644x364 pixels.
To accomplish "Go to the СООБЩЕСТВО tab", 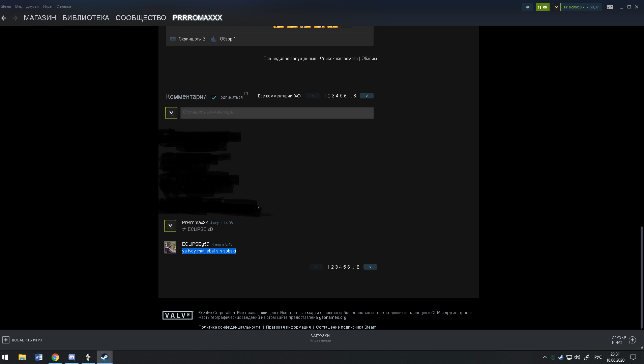I will pyautogui.click(x=141, y=18).
